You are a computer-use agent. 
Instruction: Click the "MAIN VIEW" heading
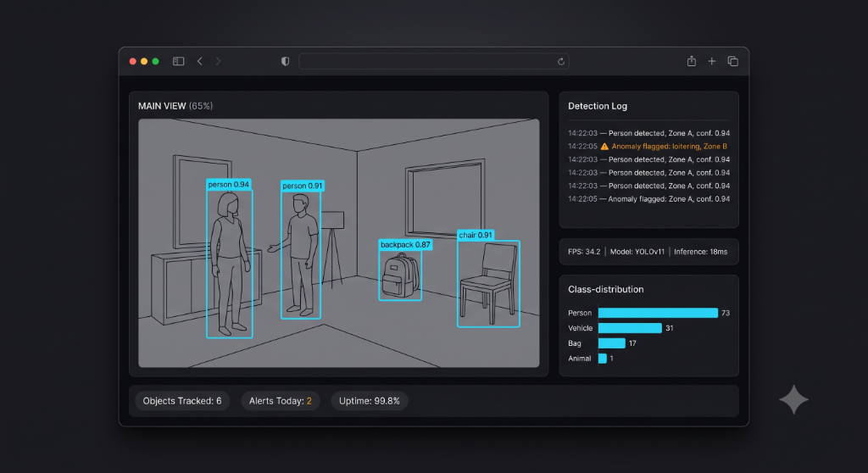[x=162, y=106]
